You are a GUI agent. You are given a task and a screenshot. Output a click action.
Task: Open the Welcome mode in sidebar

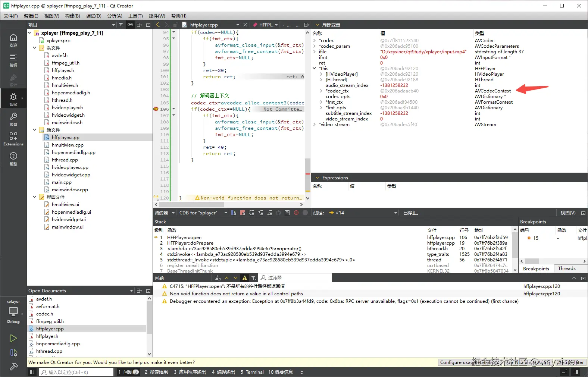pyautogui.click(x=13, y=40)
